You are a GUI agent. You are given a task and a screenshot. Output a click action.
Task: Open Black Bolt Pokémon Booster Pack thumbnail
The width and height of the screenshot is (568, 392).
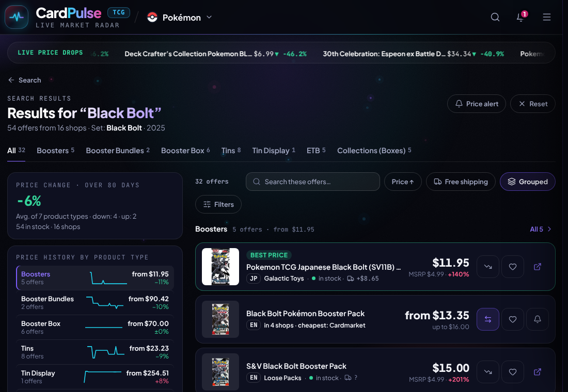point(220,319)
